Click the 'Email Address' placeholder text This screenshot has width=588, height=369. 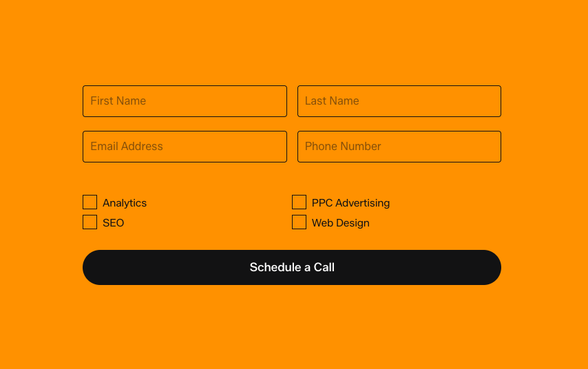127,147
